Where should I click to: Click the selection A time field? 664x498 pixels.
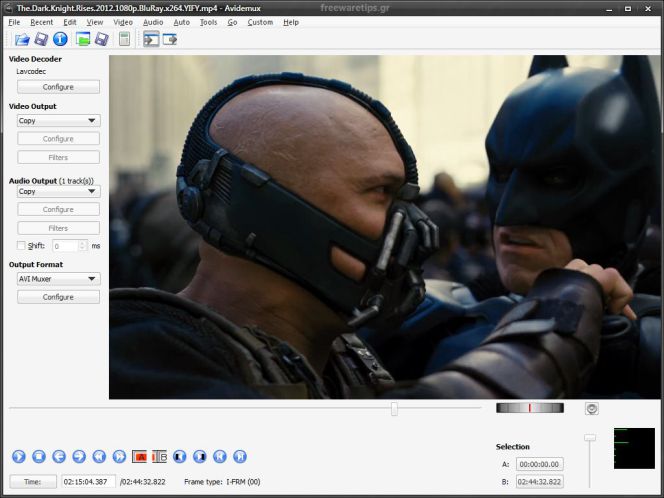540,464
